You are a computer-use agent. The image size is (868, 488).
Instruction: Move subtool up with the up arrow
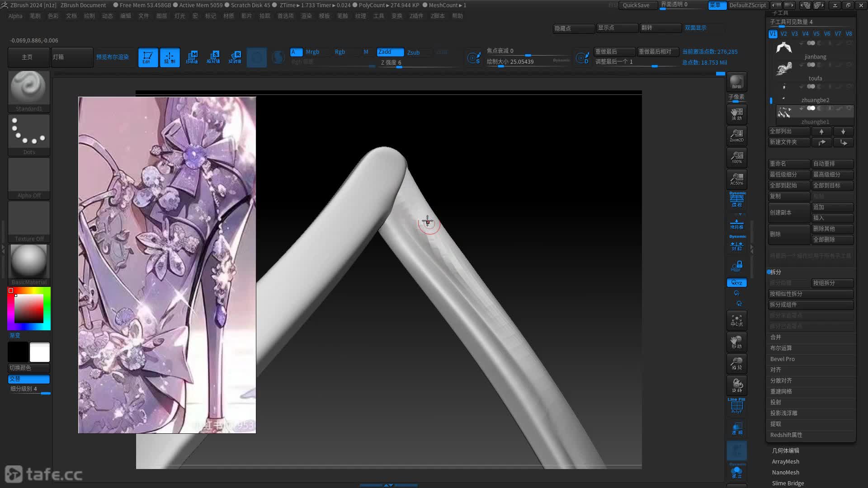tap(821, 131)
